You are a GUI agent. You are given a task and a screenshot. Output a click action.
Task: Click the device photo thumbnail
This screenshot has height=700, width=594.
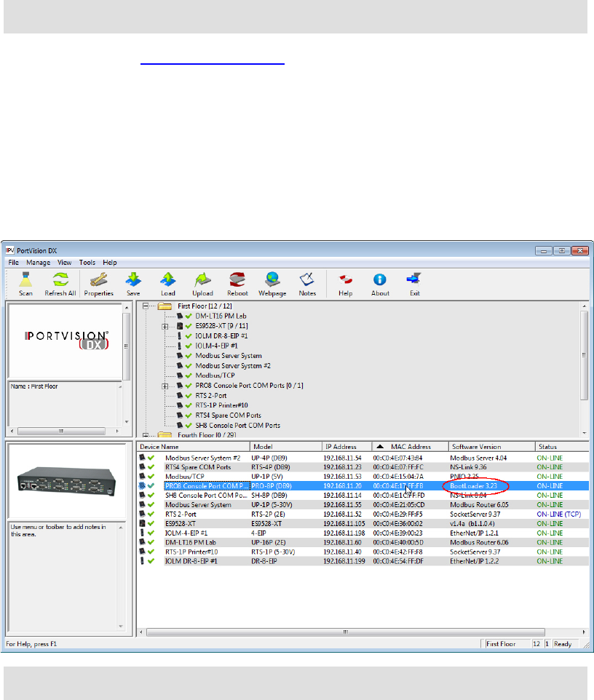(x=66, y=482)
